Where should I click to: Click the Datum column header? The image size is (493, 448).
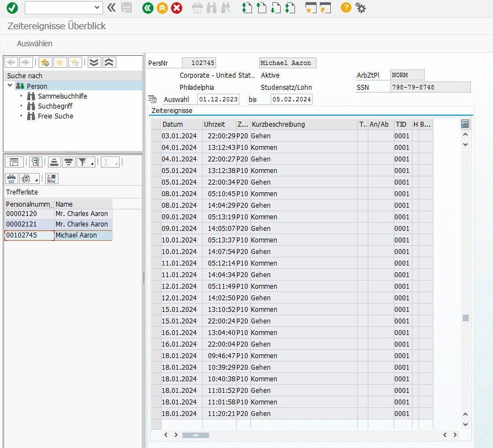[x=173, y=125]
